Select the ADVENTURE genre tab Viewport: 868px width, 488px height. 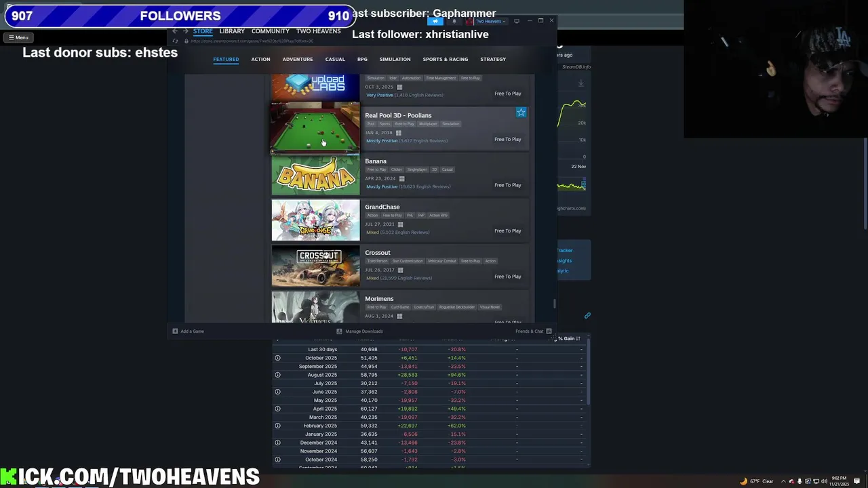click(298, 59)
